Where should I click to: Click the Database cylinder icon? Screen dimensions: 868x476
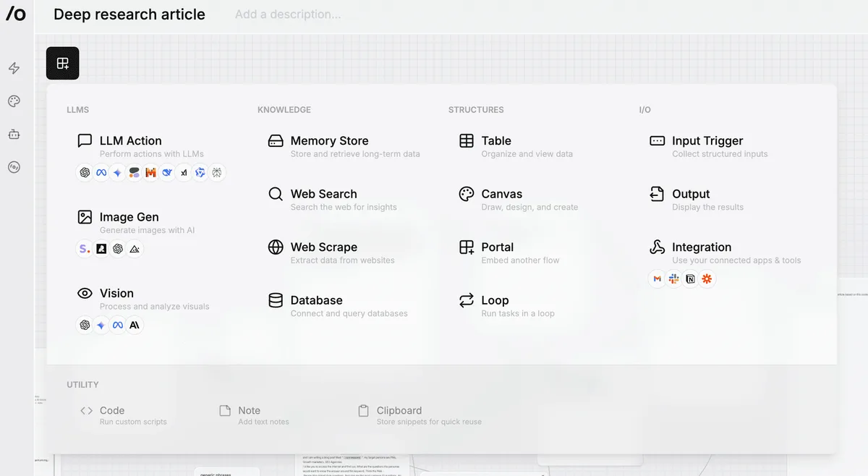[276, 300]
